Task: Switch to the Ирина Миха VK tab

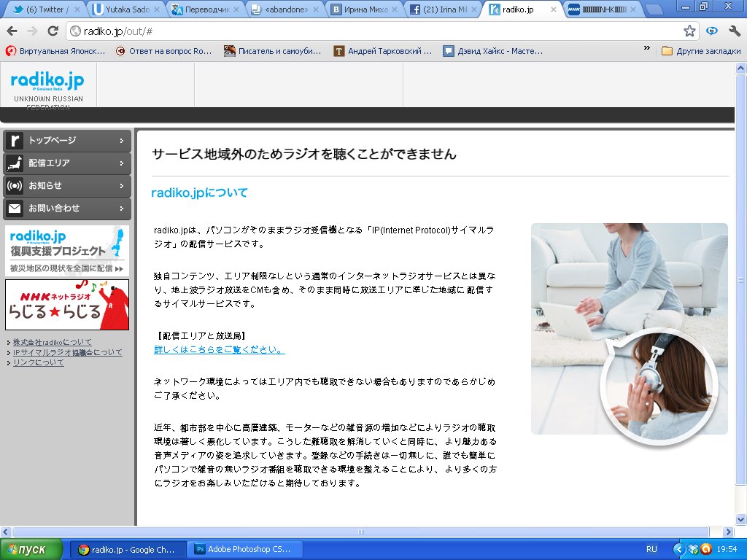Action: pyautogui.click(x=365, y=9)
